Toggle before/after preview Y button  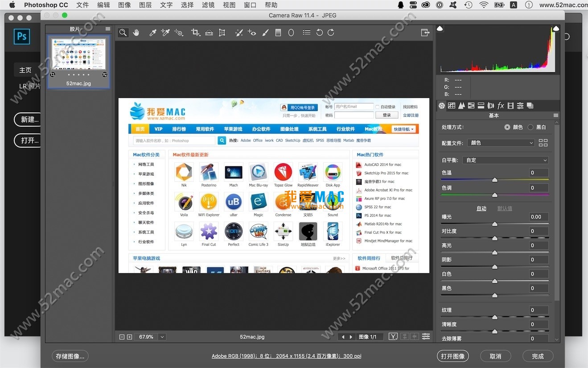click(x=393, y=337)
